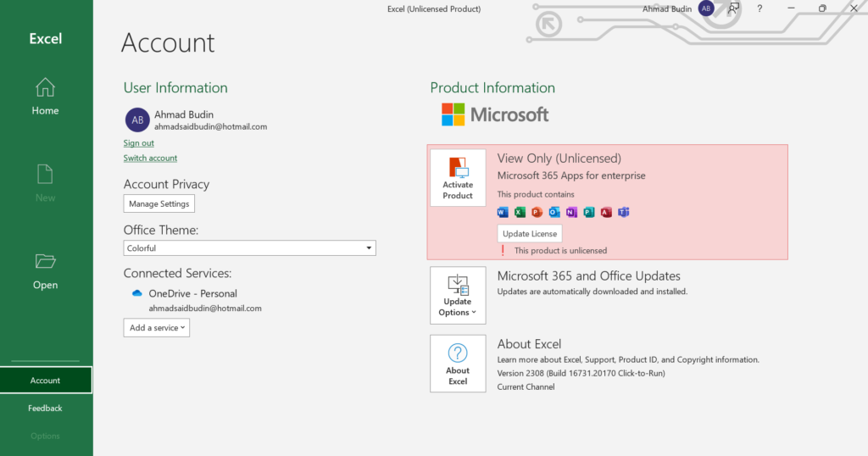The image size is (868, 456).
Task: Click the Switch account link
Action: tap(150, 158)
